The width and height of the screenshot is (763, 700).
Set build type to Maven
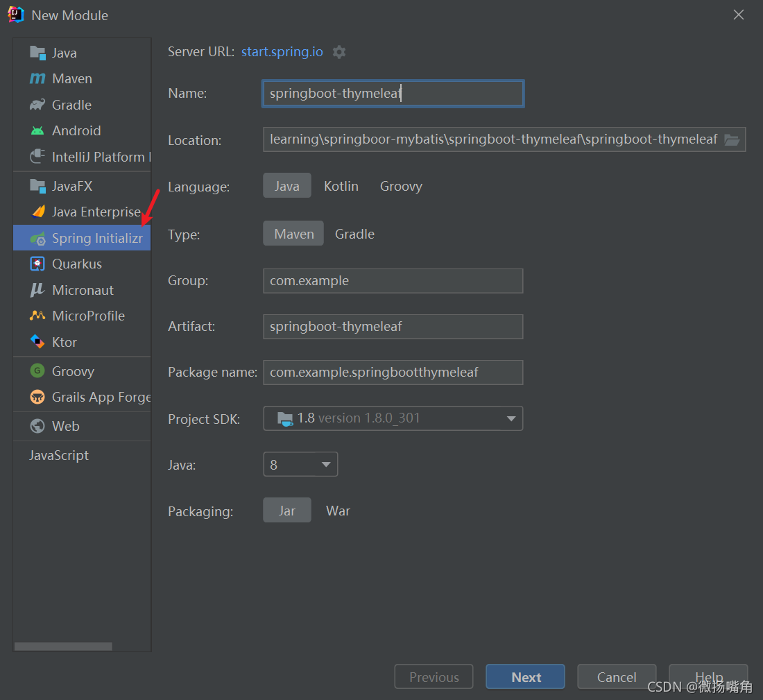click(293, 234)
